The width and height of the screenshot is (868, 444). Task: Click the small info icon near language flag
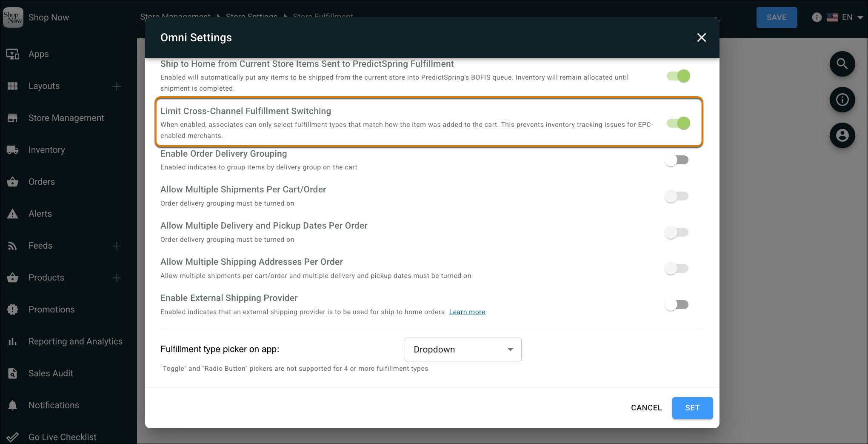coord(817,17)
